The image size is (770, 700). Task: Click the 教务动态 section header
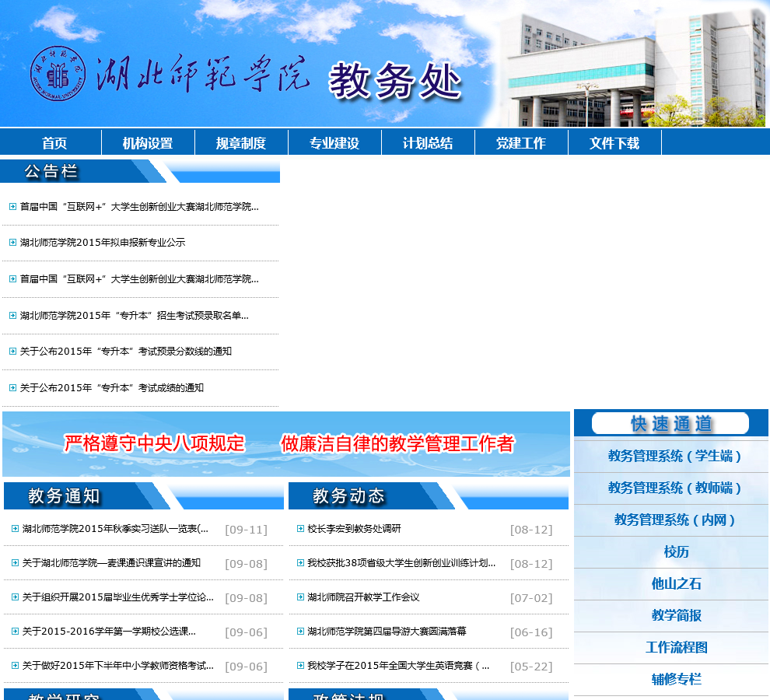click(x=429, y=495)
